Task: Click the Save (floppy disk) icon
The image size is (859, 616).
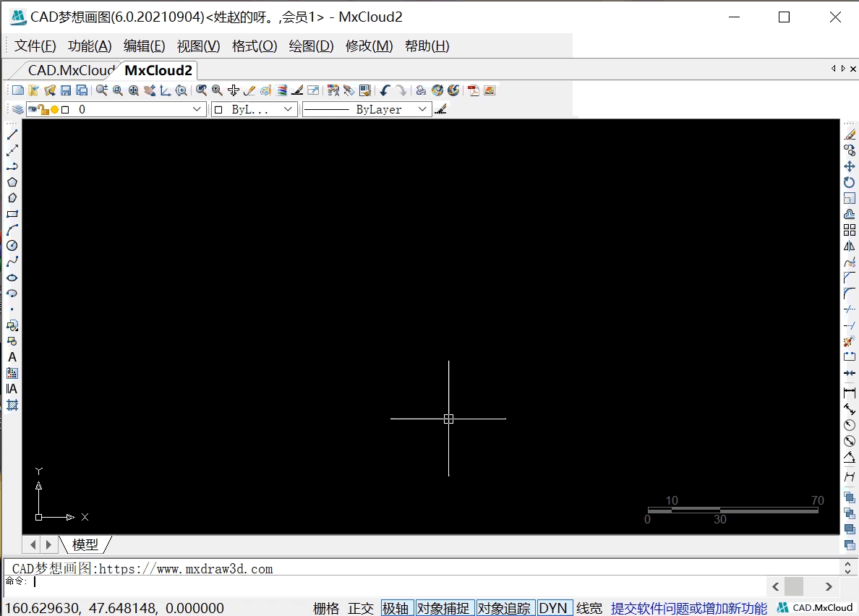Action: (x=66, y=90)
